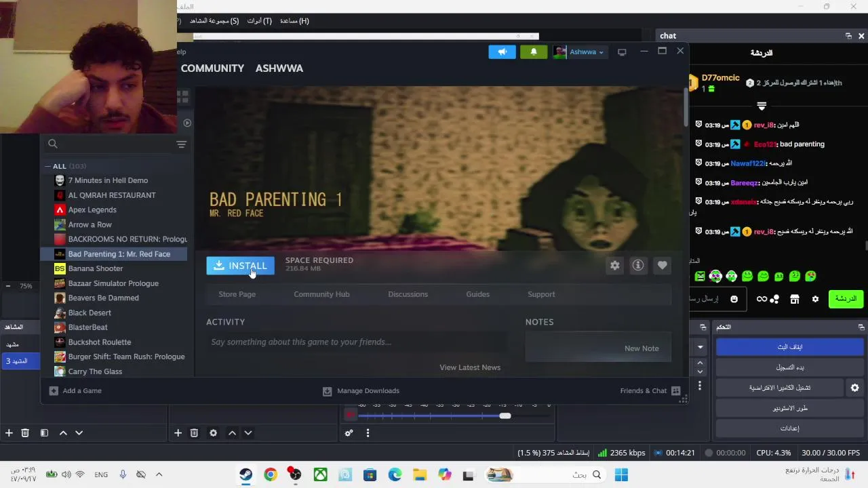
Task: Collapse the ALL games category
Action: pos(48,166)
